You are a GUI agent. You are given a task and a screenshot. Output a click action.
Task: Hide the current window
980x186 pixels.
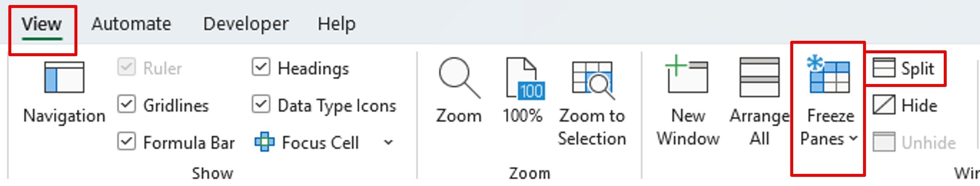point(883,105)
